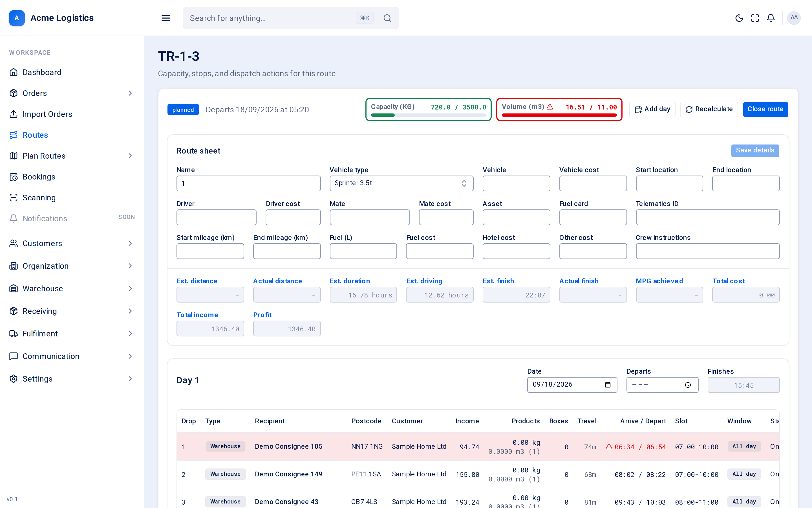Click the planned status badge
The width and height of the screenshot is (812, 508).
click(x=183, y=110)
